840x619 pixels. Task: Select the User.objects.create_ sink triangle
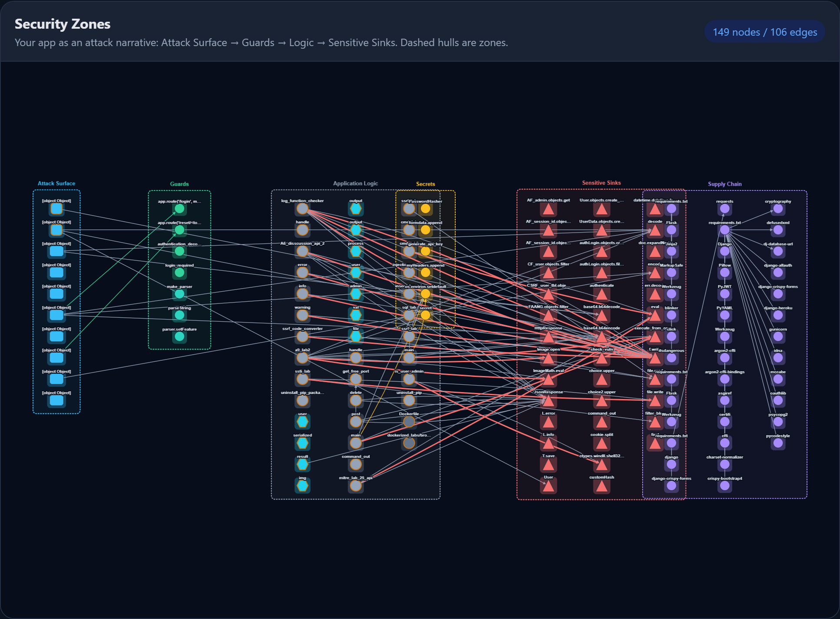(602, 210)
